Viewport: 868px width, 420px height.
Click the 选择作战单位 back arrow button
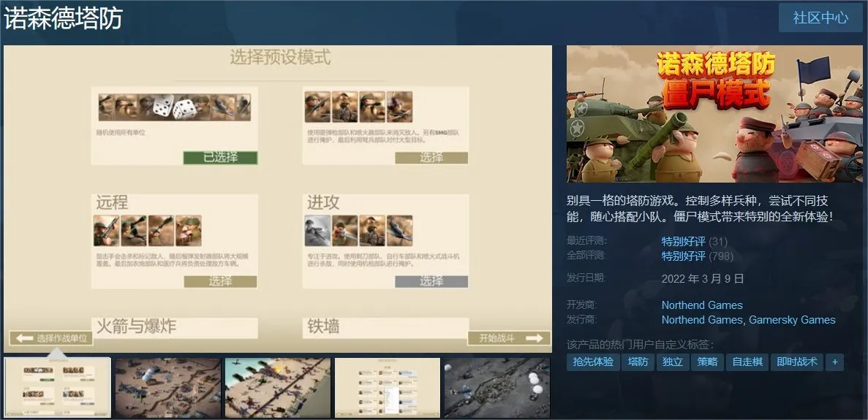click(51, 338)
